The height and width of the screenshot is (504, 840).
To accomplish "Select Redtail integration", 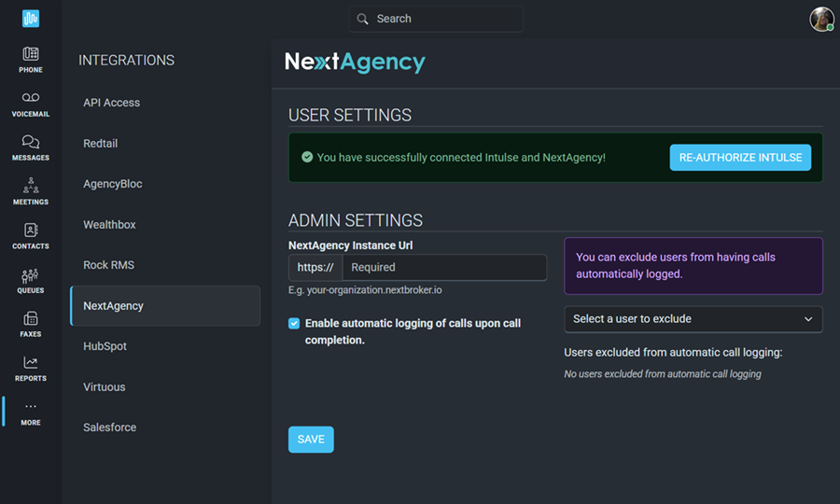I will coord(165,144).
